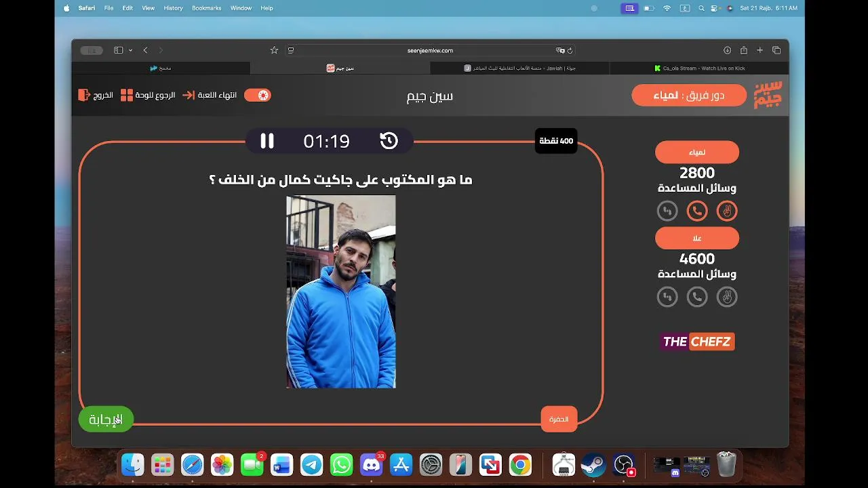This screenshot has width=868, height=488.
Task: Click the orange الحفرة button
Action: 559,420
